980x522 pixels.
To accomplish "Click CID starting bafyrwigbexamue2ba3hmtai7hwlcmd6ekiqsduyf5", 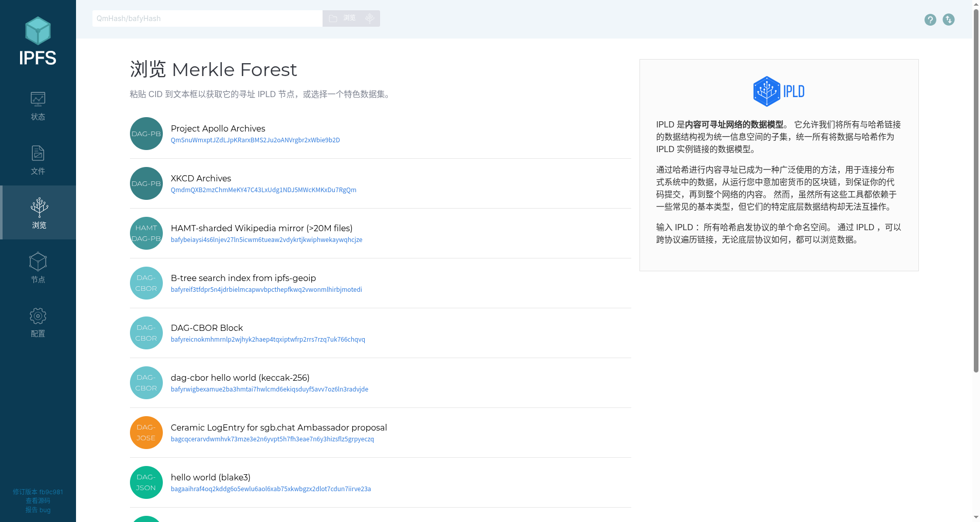I will click(269, 389).
